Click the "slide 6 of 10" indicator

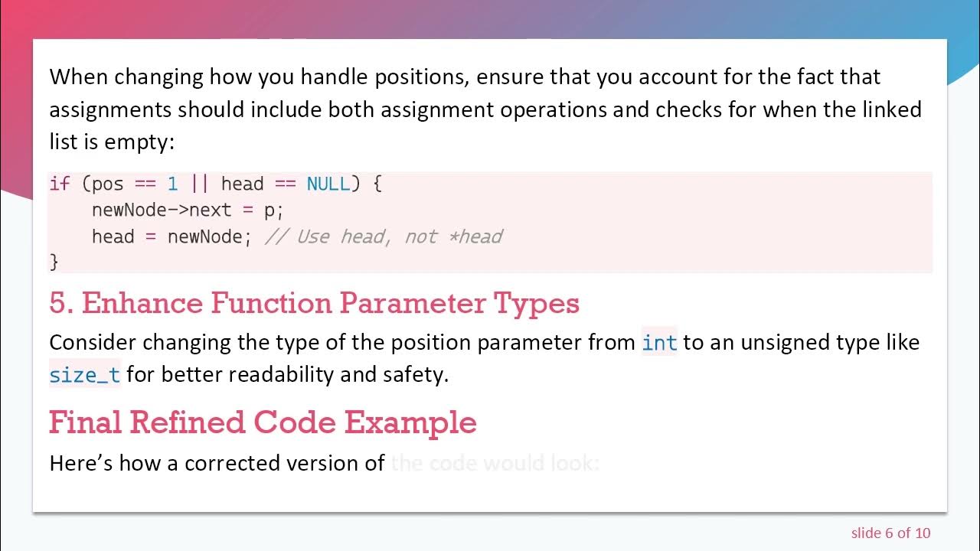(890, 533)
